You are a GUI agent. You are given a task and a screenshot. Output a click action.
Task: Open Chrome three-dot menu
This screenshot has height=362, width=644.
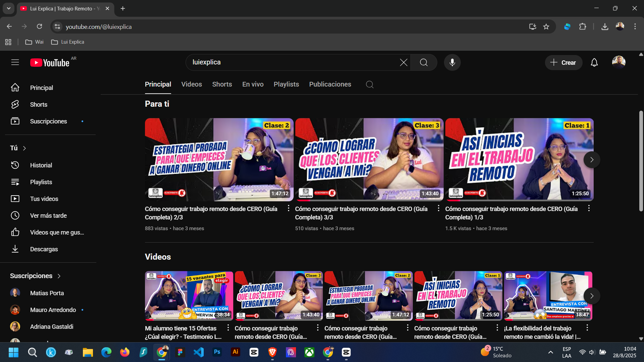click(635, 27)
